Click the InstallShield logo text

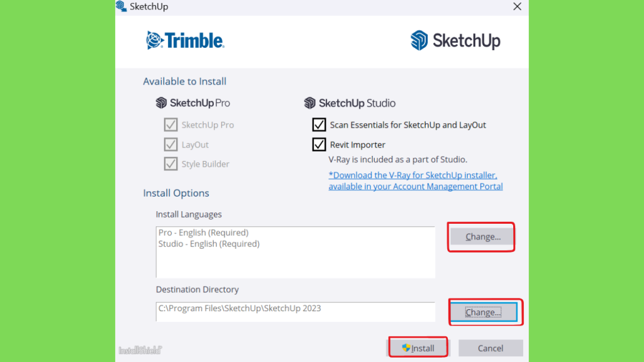[140, 350]
